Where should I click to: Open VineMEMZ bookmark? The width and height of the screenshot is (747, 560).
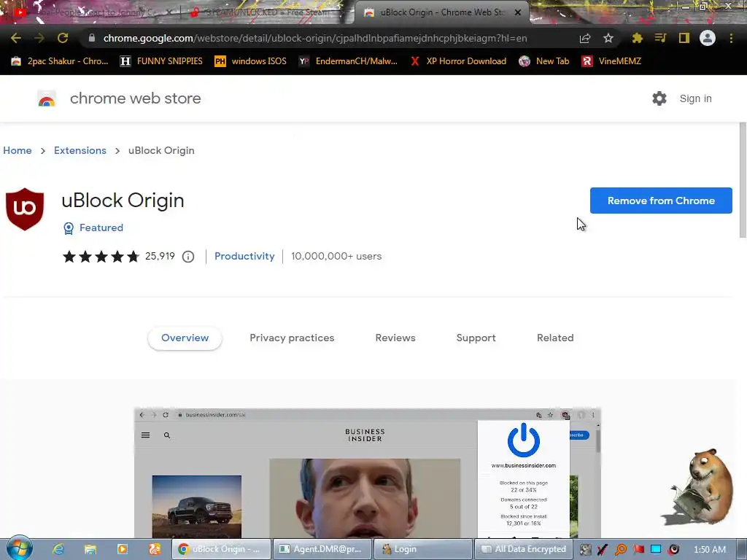[611, 61]
